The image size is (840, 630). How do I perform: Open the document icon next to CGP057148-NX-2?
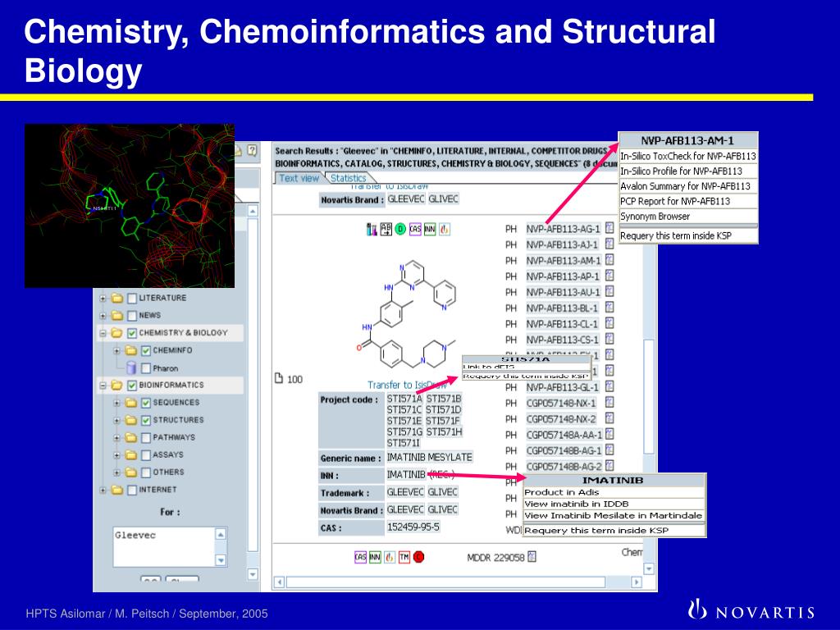click(x=609, y=418)
